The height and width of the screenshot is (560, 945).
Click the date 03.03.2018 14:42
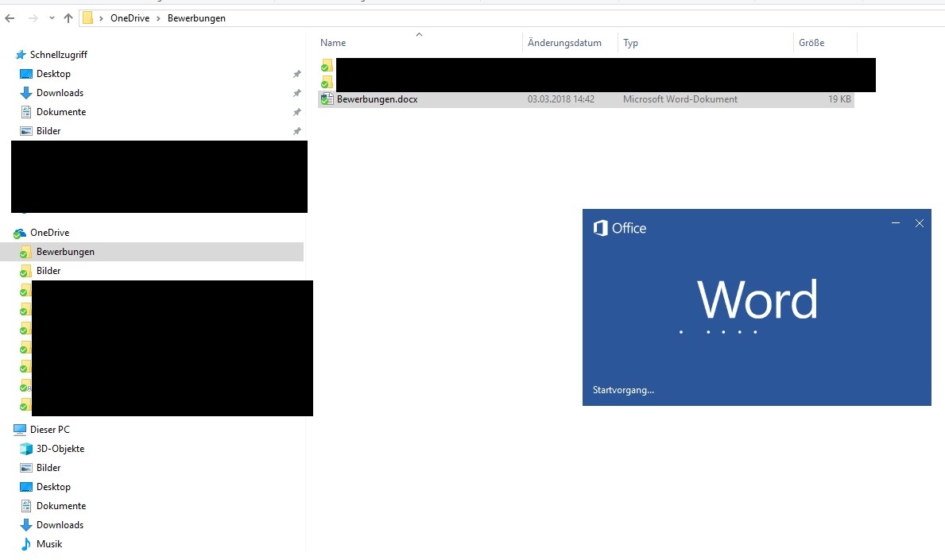[x=560, y=99]
